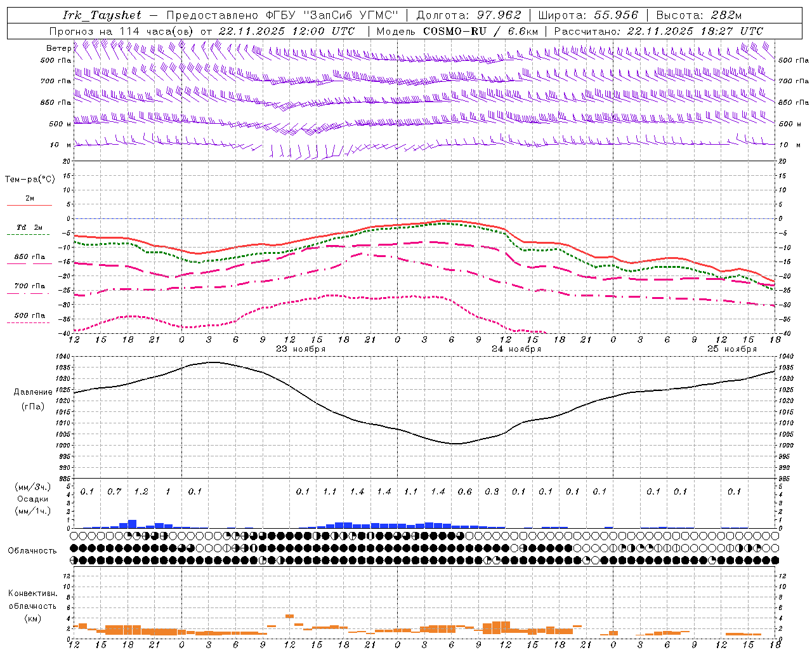Click the precipitation value "0.7"

click(114, 492)
